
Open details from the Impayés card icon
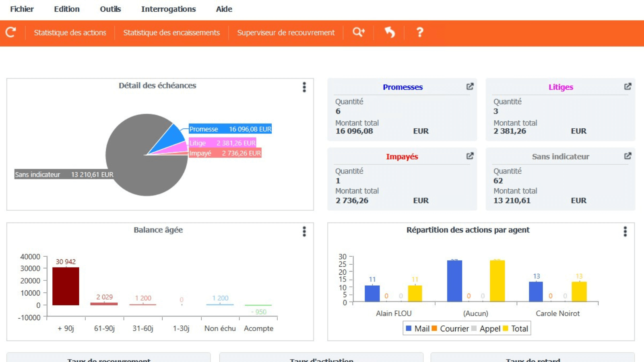[469, 156]
